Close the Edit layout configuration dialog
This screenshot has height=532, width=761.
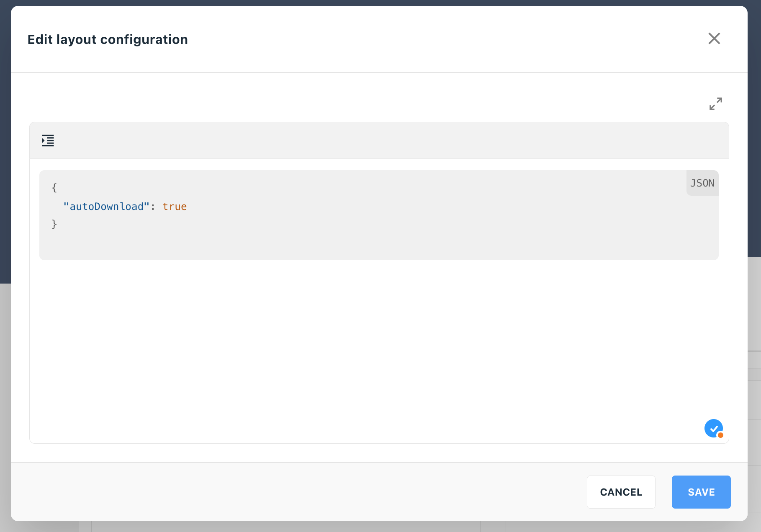pos(714,38)
